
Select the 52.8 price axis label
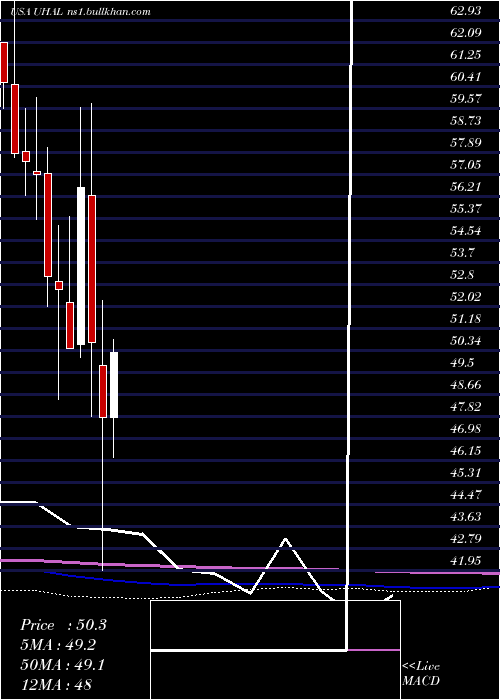tap(462, 275)
